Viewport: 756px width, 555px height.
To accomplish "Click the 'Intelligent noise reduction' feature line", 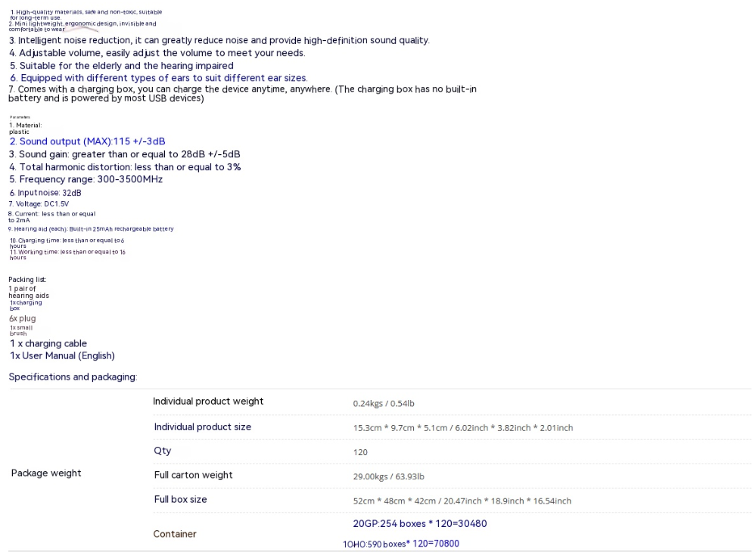I will pos(219,40).
